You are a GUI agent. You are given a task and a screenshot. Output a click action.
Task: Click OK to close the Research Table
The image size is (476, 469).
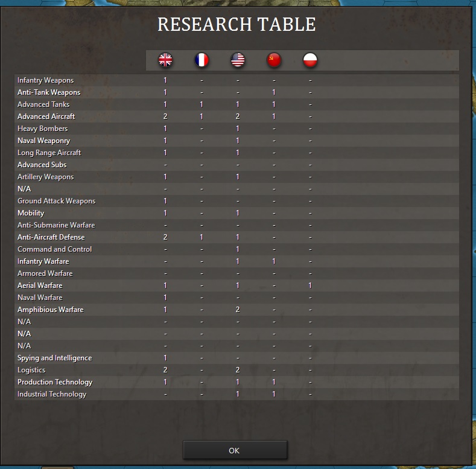[235, 450]
